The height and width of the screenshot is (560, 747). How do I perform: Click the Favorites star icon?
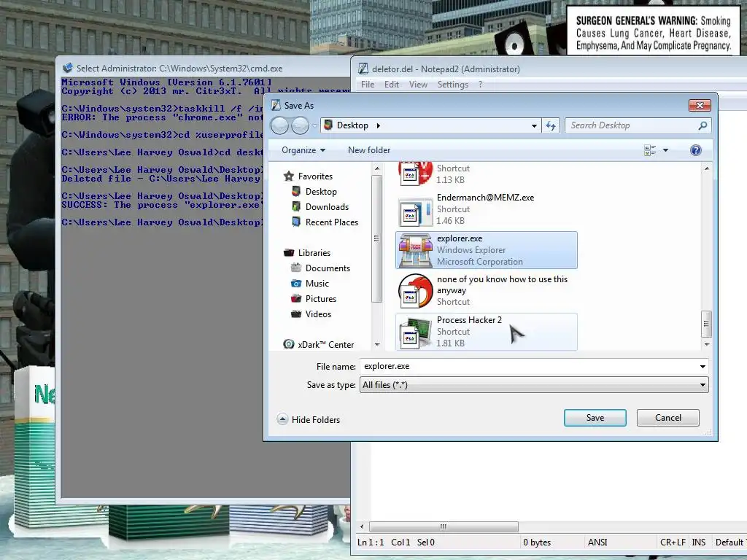[289, 176]
